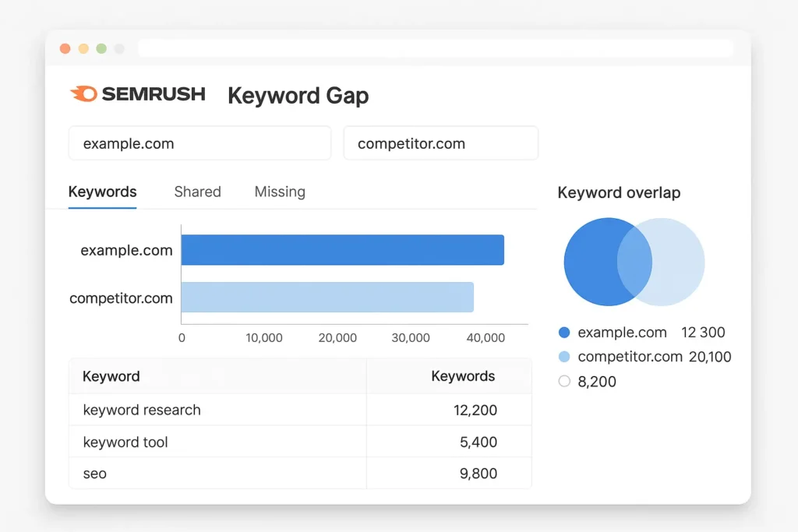Click the Semrush flame logo icon

coord(83,93)
